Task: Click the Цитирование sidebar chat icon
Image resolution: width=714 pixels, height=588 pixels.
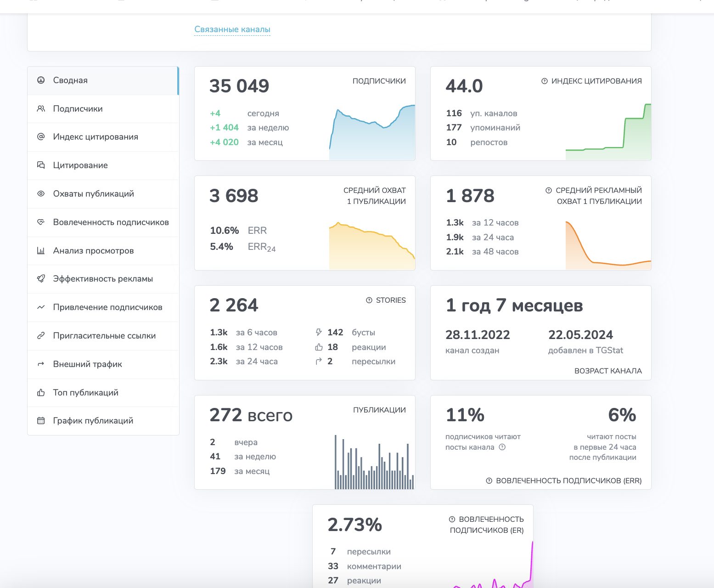Action: pos(41,165)
